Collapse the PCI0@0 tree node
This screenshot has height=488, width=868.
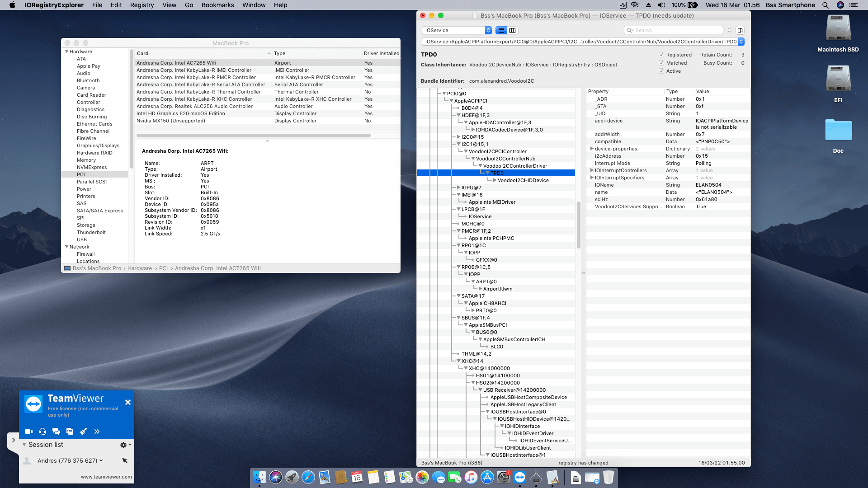click(444, 94)
